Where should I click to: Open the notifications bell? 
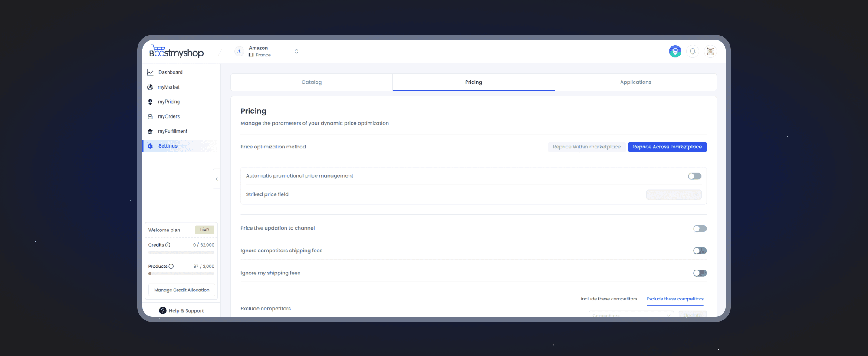click(x=693, y=51)
